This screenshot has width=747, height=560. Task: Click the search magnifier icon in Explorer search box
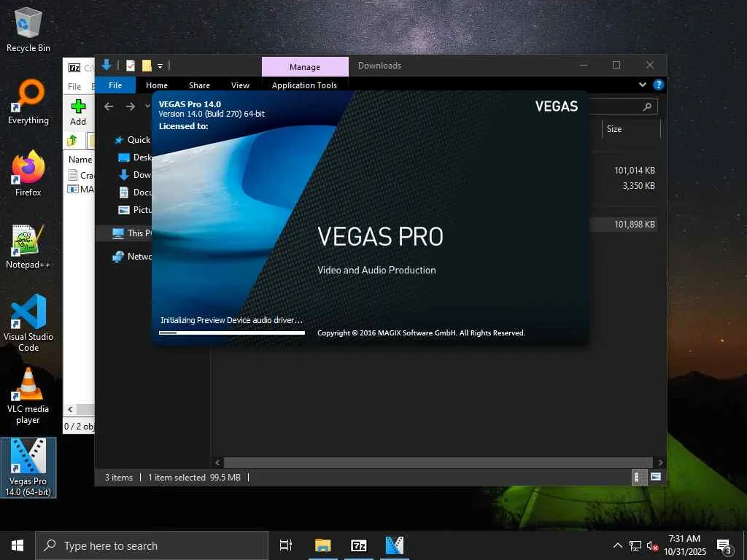(647, 106)
